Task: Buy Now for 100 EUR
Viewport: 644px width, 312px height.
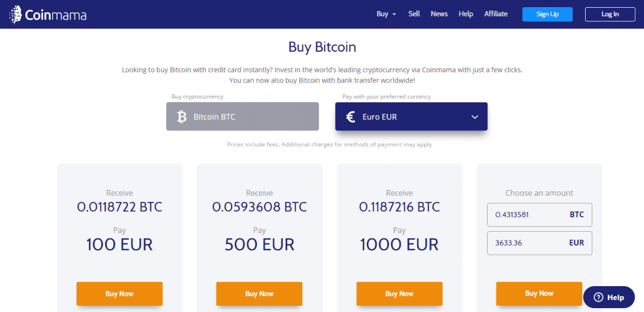Action: point(119,294)
